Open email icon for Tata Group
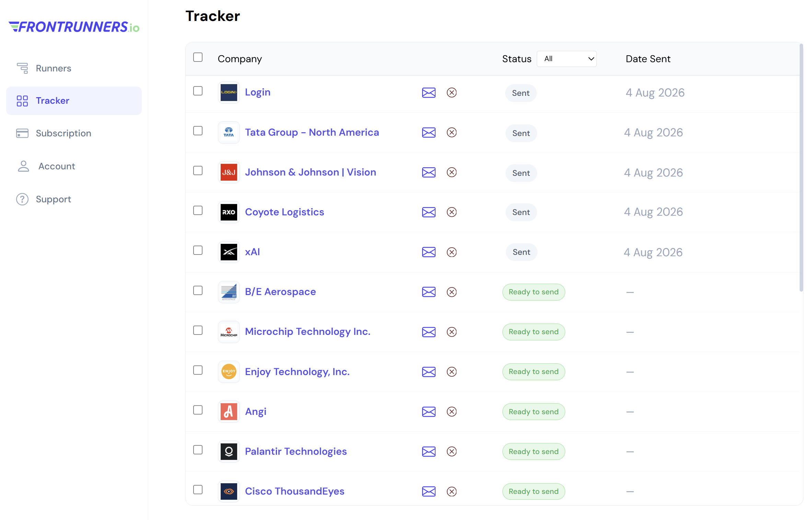The height and width of the screenshot is (520, 812). click(429, 133)
